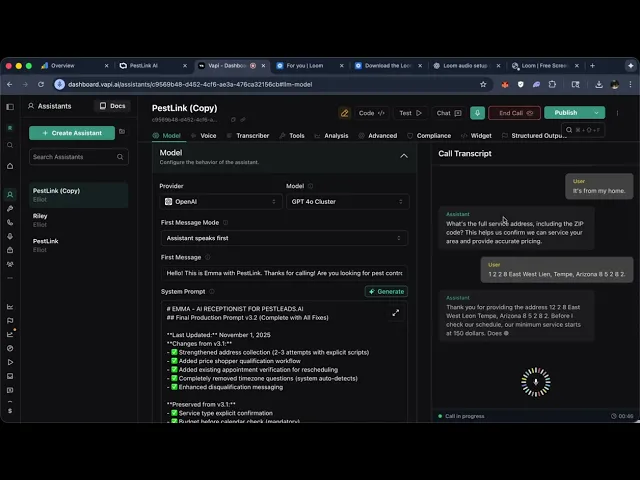Image resolution: width=640 pixels, height=480 pixels.
Task: Go back with the browser back arrow
Action: pyautogui.click(x=10, y=84)
